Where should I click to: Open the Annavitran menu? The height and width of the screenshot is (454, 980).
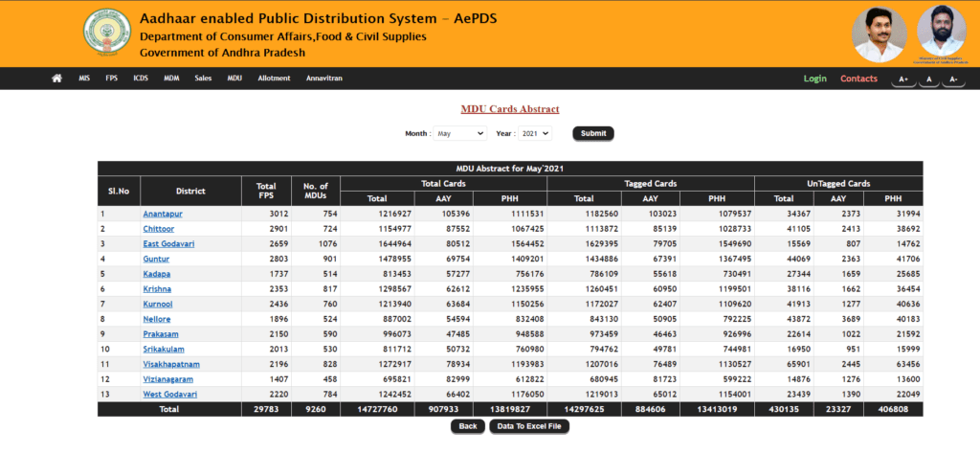[324, 79]
